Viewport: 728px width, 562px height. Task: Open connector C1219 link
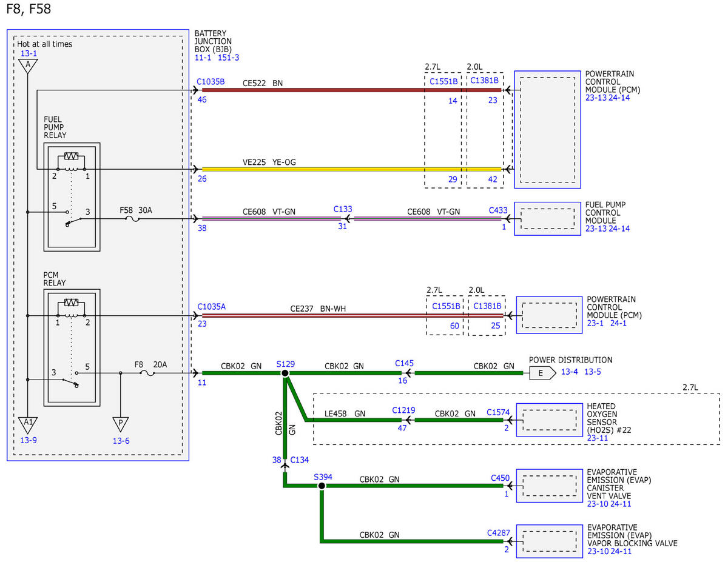coord(404,410)
